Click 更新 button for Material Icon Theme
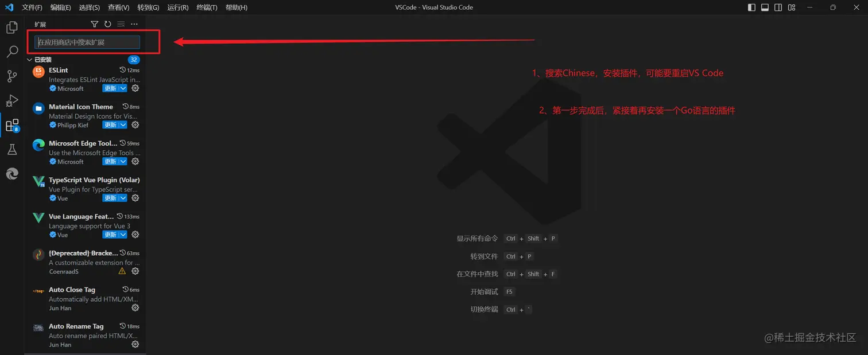The width and height of the screenshot is (868, 355). [x=111, y=124]
